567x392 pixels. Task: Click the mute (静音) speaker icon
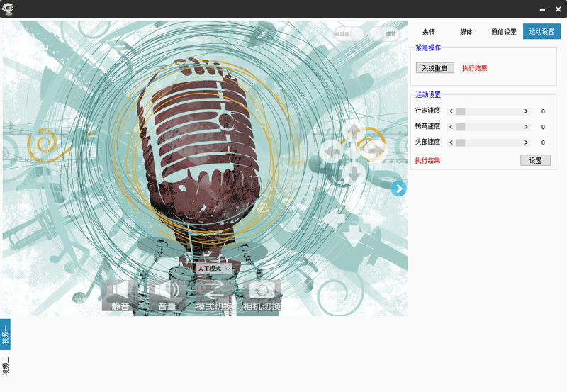[x=120, y=296]
